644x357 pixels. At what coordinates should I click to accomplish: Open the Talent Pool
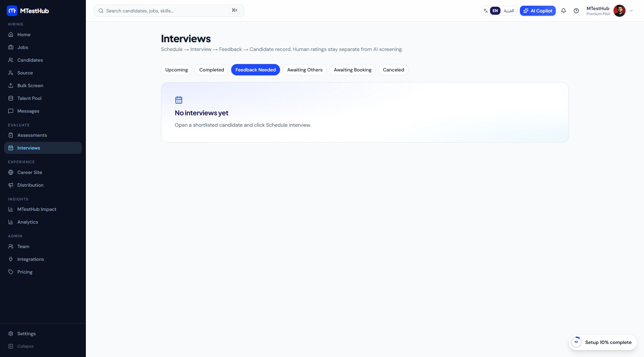point(43,98)
